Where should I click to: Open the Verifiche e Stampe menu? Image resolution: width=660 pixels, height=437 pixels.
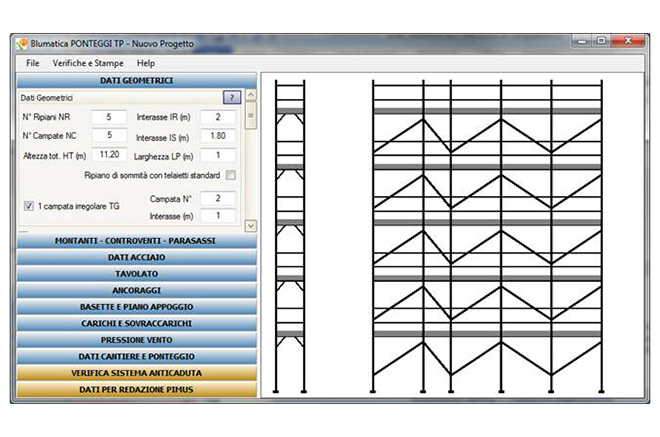[88, 63]
